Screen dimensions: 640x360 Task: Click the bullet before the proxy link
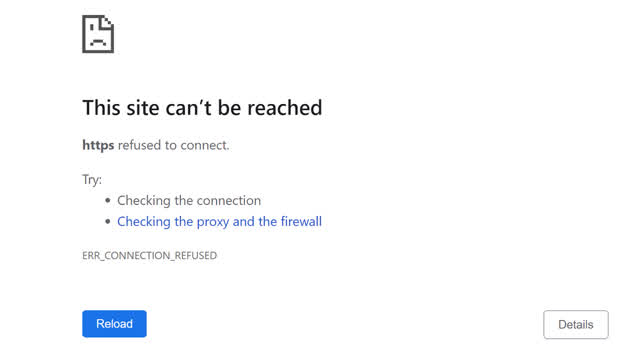tap(108, 222)
